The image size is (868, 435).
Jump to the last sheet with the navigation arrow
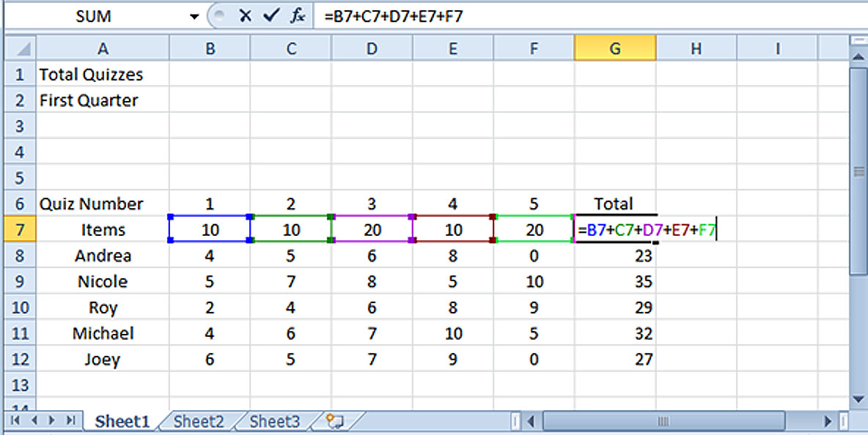tap(70, 420)
